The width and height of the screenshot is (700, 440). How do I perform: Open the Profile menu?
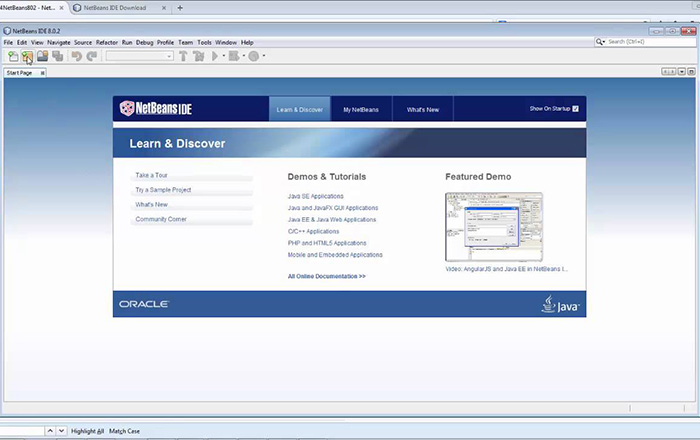[x=165, y=42]
